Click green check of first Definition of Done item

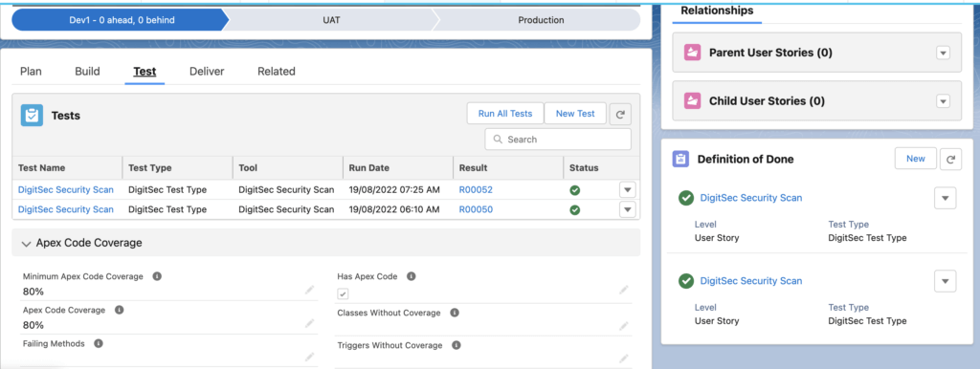point(685,198)
